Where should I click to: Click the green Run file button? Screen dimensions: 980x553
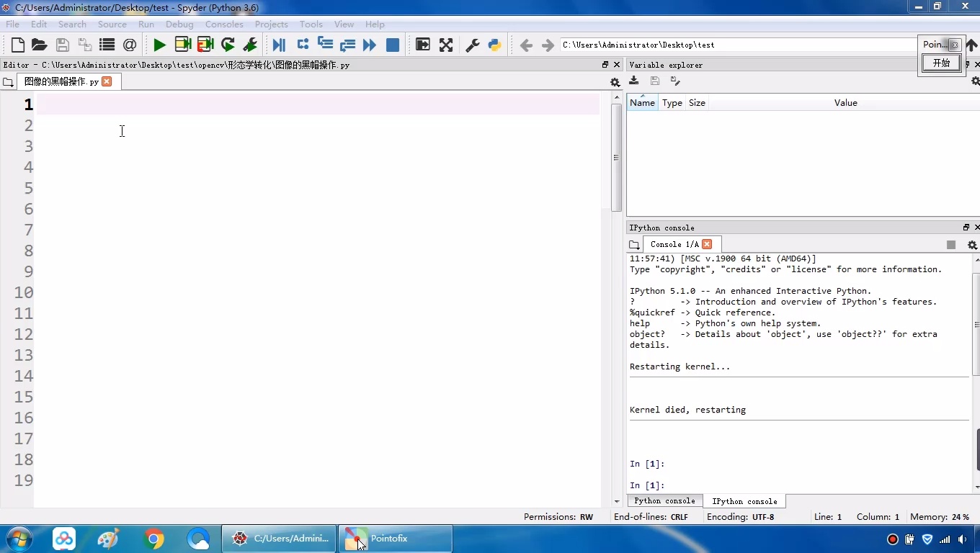coord(159,45)
